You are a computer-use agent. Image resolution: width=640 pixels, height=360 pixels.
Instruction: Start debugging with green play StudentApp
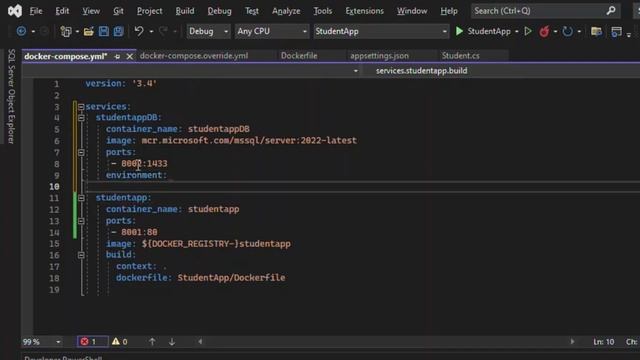coord(483,31)
